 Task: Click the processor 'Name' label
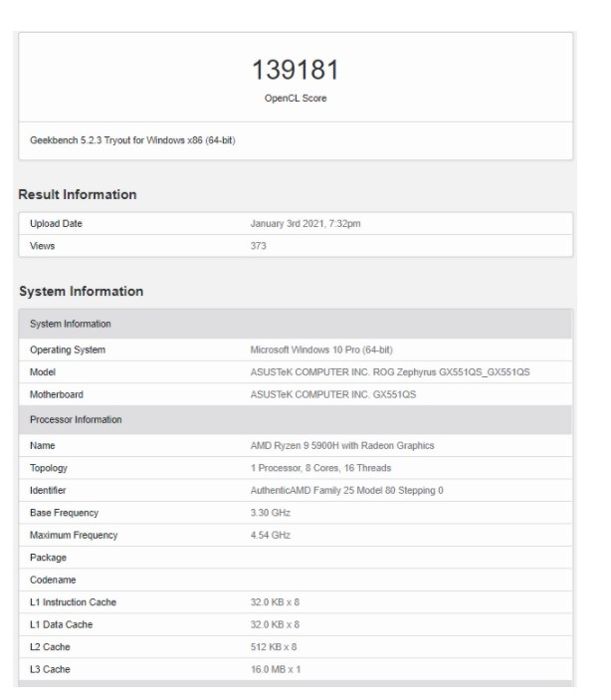43,445
